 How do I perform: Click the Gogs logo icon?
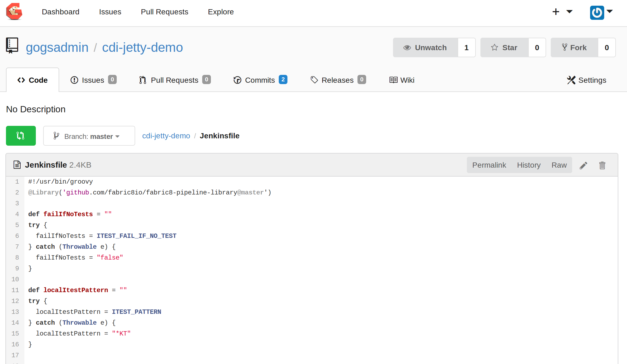coord(14,12)
